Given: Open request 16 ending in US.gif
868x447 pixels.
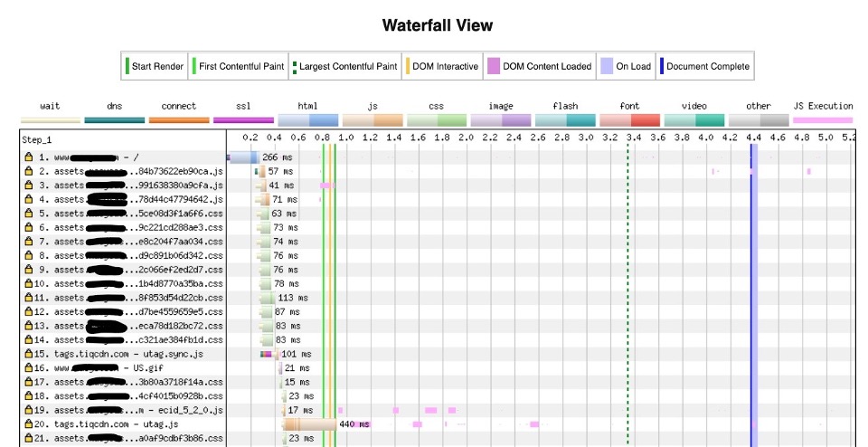Looking at the screenshot, I should (107, 368).
